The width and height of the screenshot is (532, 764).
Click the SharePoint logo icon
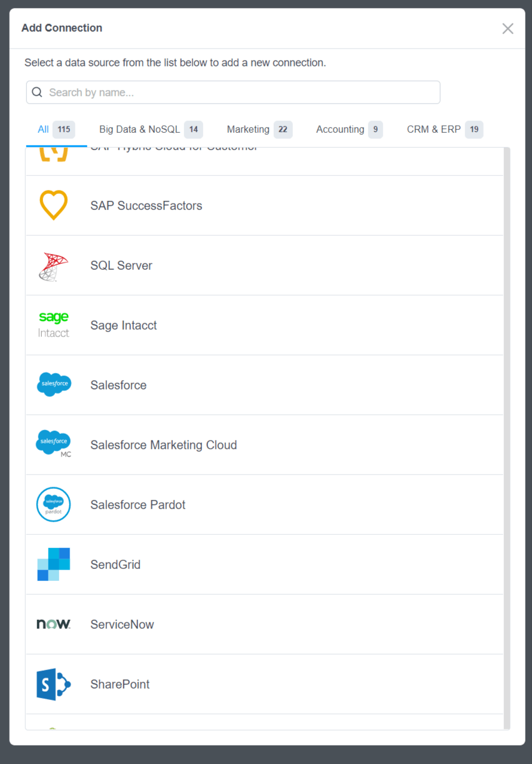pyautogui.click(x=54, y=684)
